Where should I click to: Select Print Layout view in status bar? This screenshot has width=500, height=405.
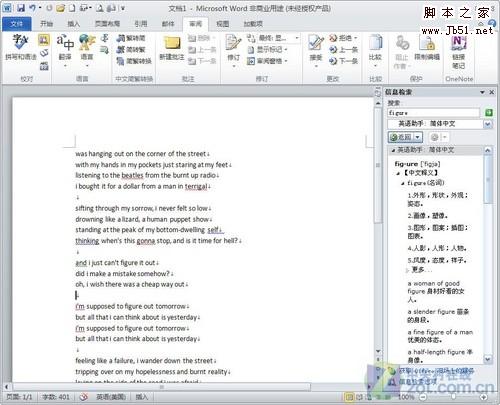349,397
